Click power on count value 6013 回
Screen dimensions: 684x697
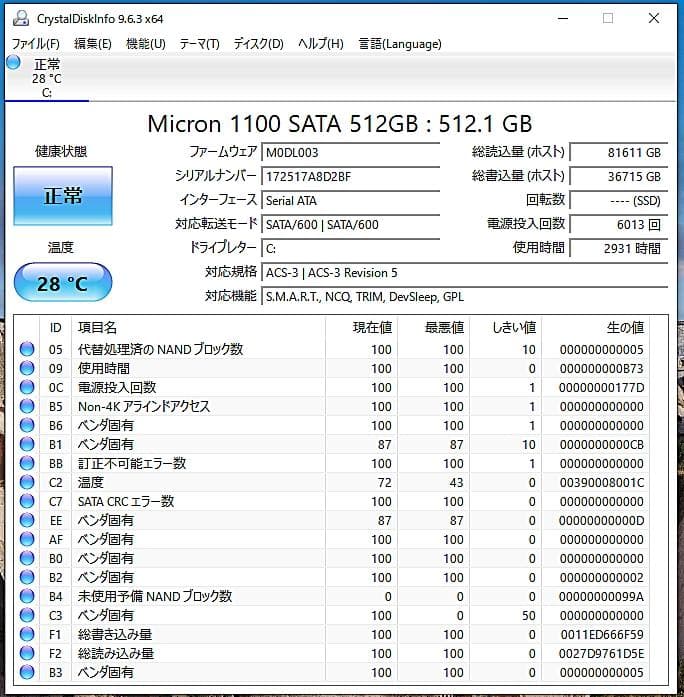tap(619, 224)
